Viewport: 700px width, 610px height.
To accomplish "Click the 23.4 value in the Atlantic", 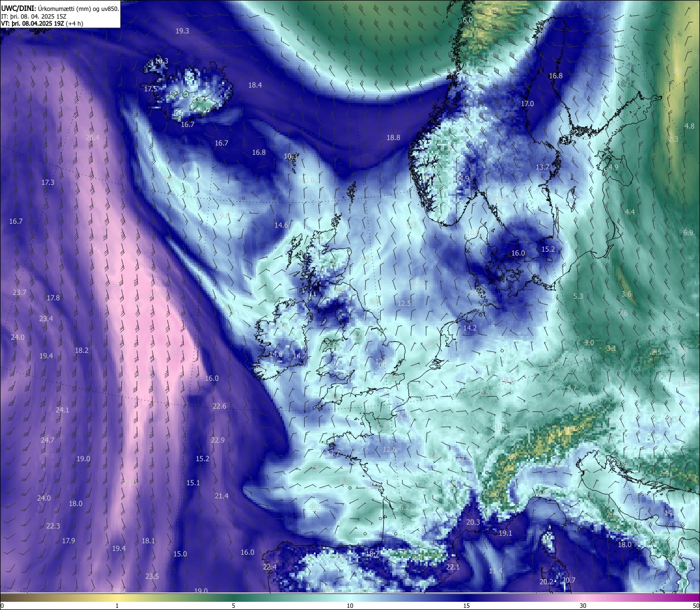I will pyautogui.click(x=46, y=319).
